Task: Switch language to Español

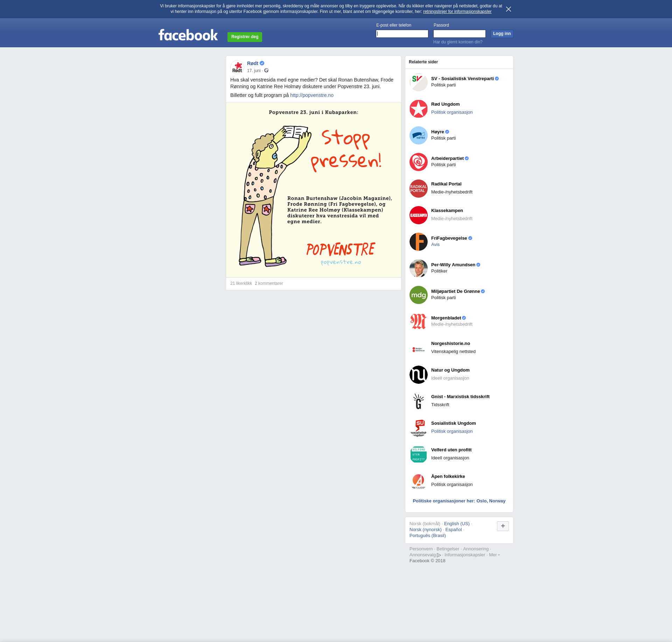Action: [454, 530]
